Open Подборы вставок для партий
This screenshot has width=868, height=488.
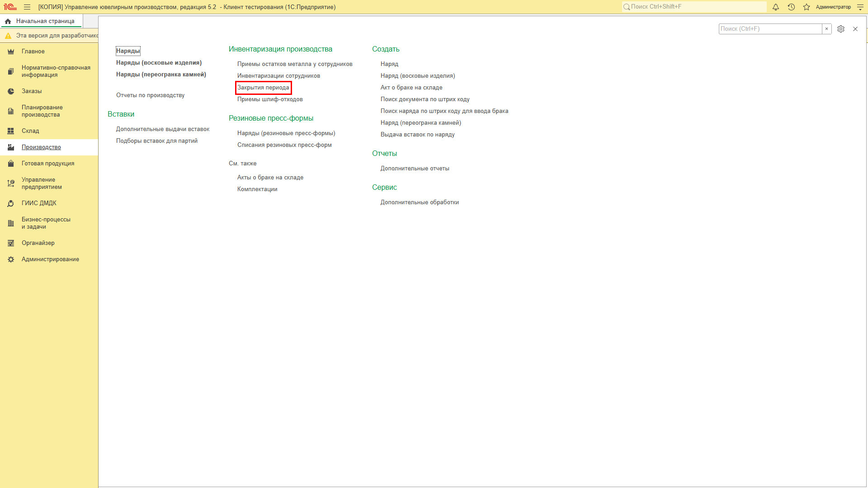click(157, 141)
